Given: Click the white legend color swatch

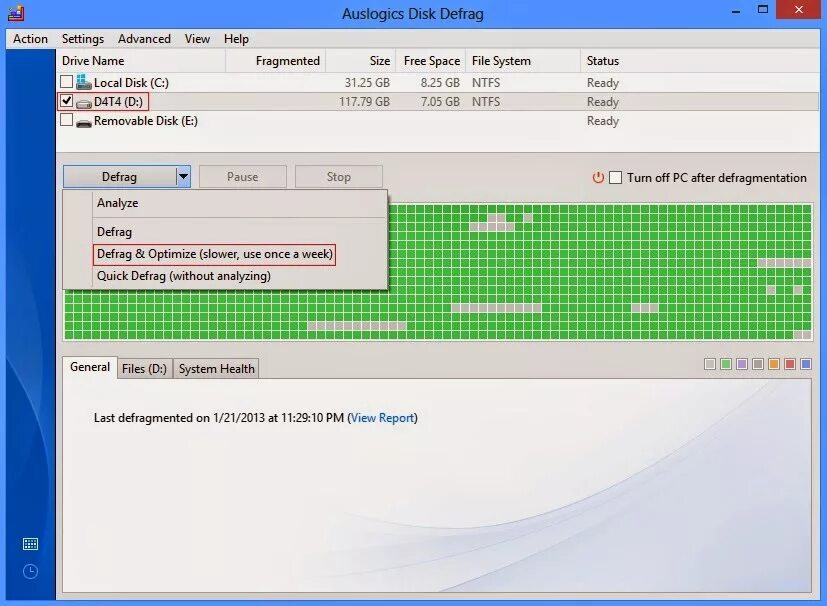Looking at the screenshot, I should tap(710, 364).
